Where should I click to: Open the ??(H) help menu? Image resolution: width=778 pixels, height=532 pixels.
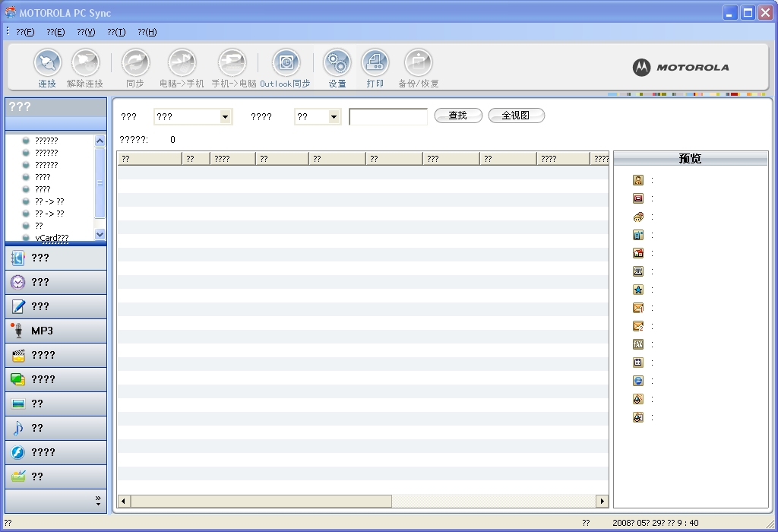click(147, 32)
